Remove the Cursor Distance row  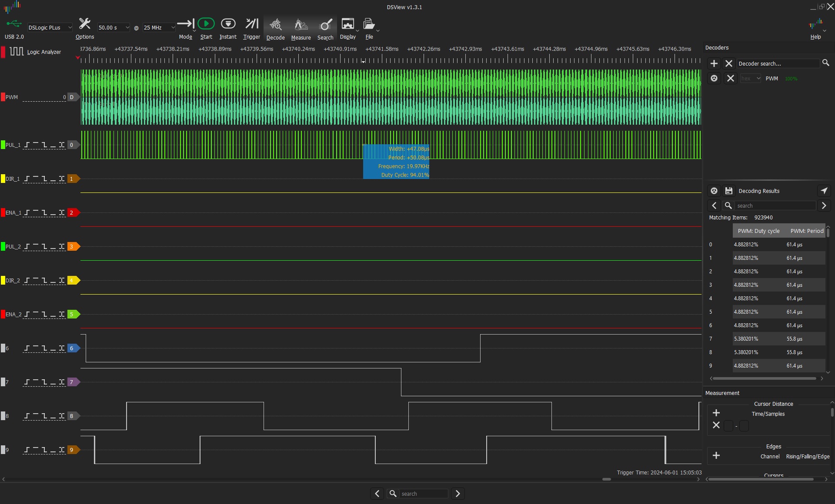point(716,425)
